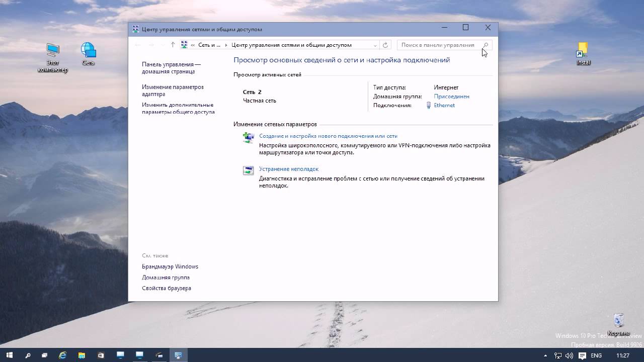Open the clock showing 11:27
The width and height of the screenshot is (644, 362).
pos(623,355)
